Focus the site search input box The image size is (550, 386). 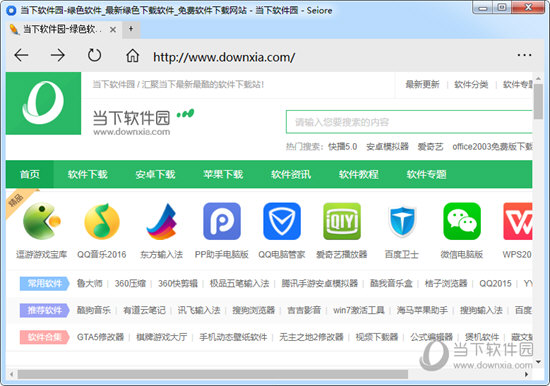pyautogui.click(x=409, y=122)
